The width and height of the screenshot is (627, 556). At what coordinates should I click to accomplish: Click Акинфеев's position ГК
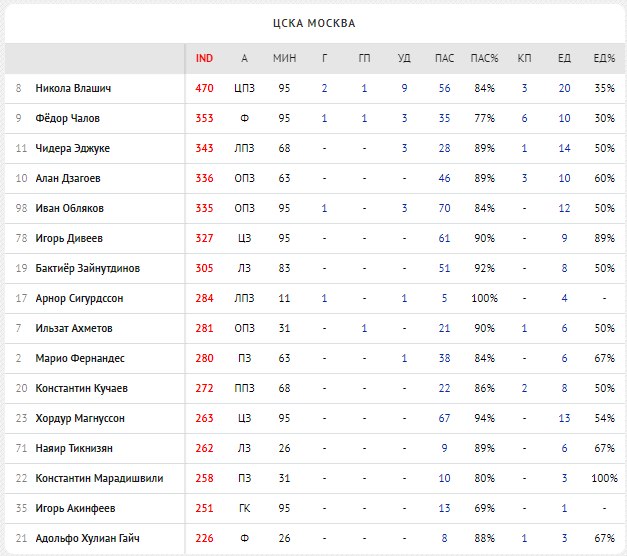(244, 508)
